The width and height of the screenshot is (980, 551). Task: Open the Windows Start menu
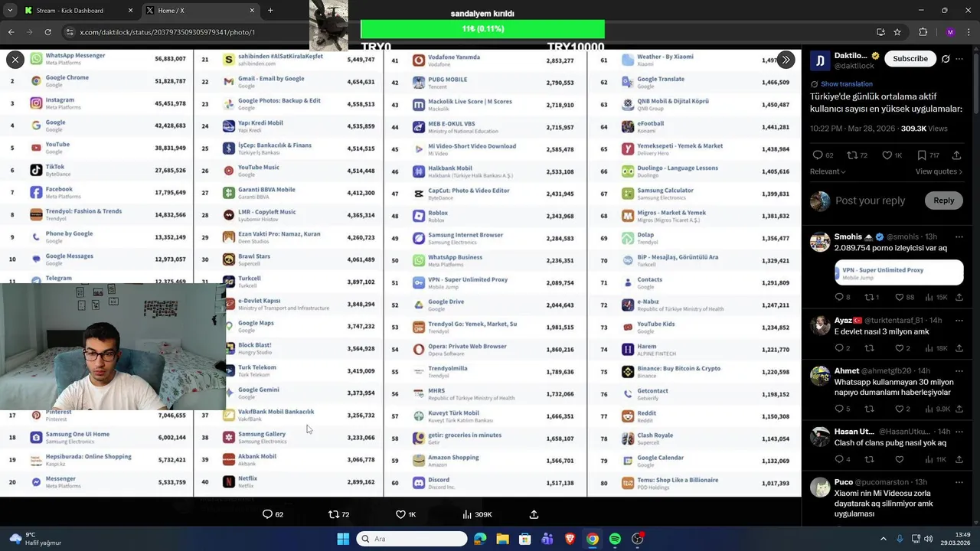pos(342,539)
